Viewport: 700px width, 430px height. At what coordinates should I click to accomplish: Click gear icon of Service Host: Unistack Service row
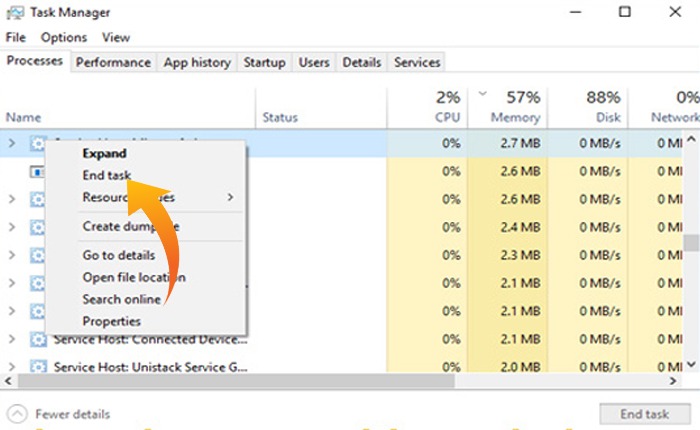coord(38,368)
